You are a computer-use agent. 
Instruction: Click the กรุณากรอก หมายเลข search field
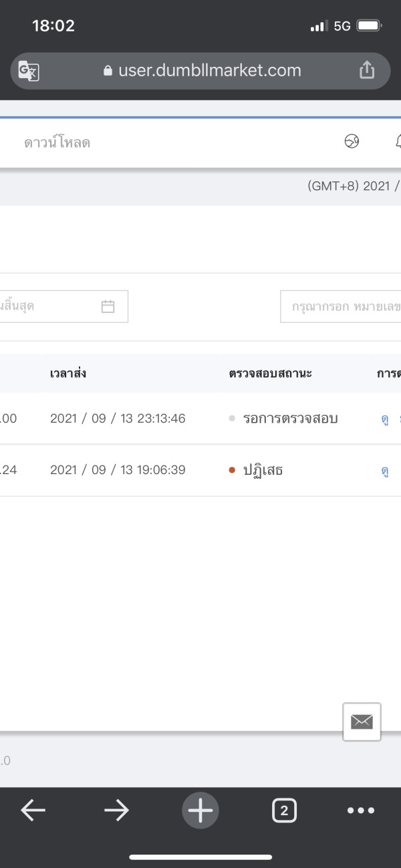click(341, 306)
